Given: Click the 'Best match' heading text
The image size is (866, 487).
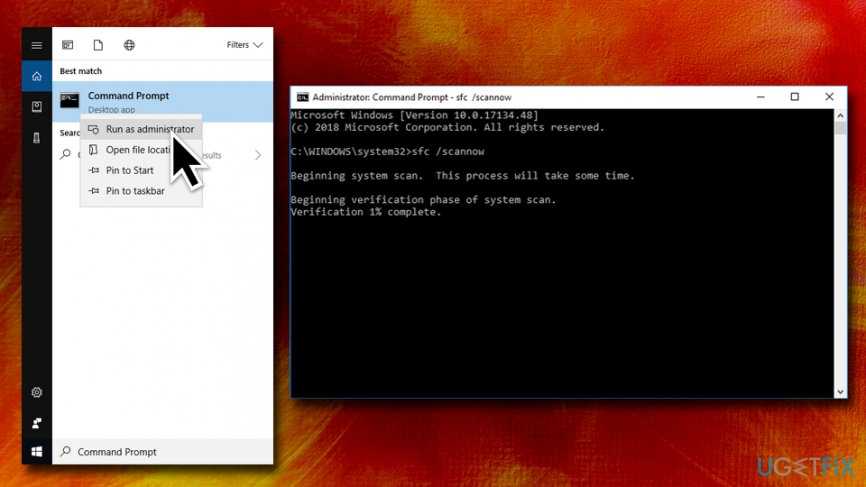Looking at the screenshot, I should coord(81,71).
